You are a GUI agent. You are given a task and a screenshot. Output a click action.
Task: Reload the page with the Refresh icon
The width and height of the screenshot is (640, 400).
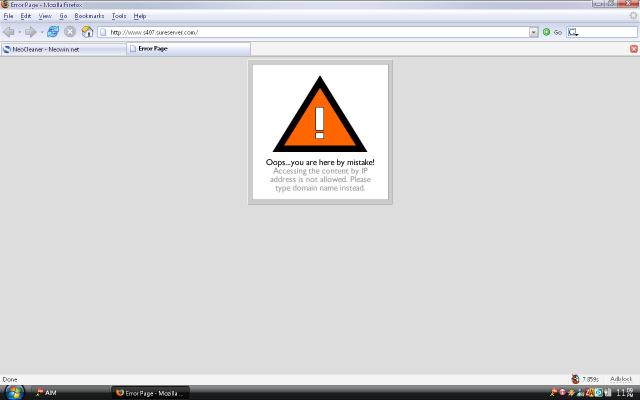[53, 32]
